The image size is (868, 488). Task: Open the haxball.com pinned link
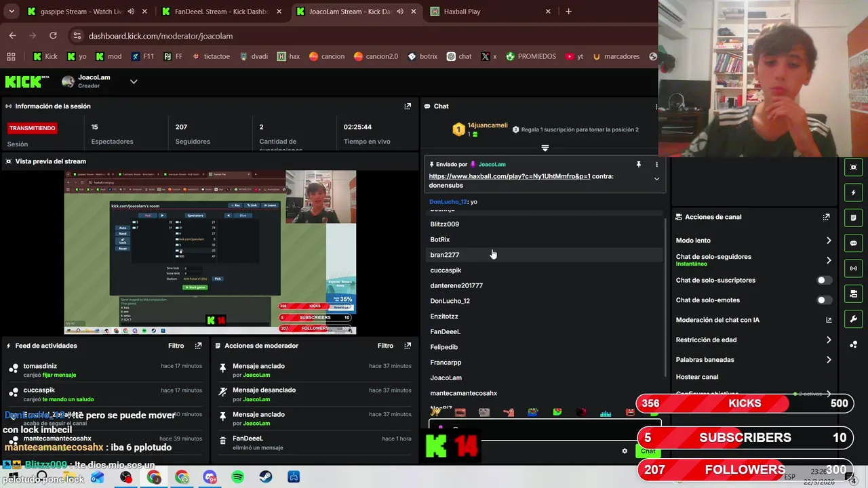509,176
